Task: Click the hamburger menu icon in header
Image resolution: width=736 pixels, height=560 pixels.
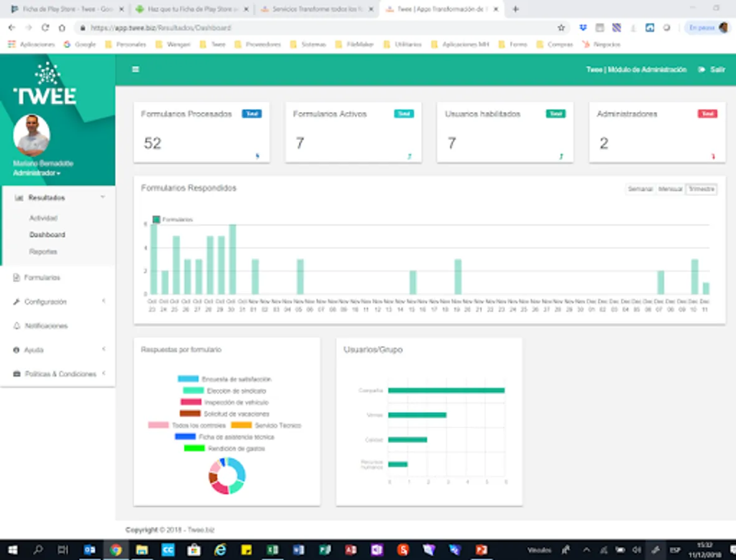Action: [x=135, y=70]
